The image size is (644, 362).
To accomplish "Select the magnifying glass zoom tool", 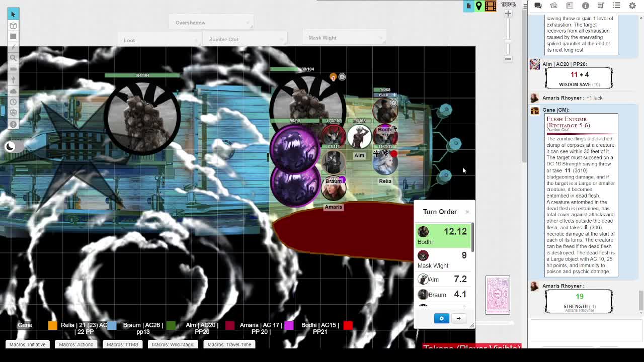I will pyautogui.click(x=13, y=58).
